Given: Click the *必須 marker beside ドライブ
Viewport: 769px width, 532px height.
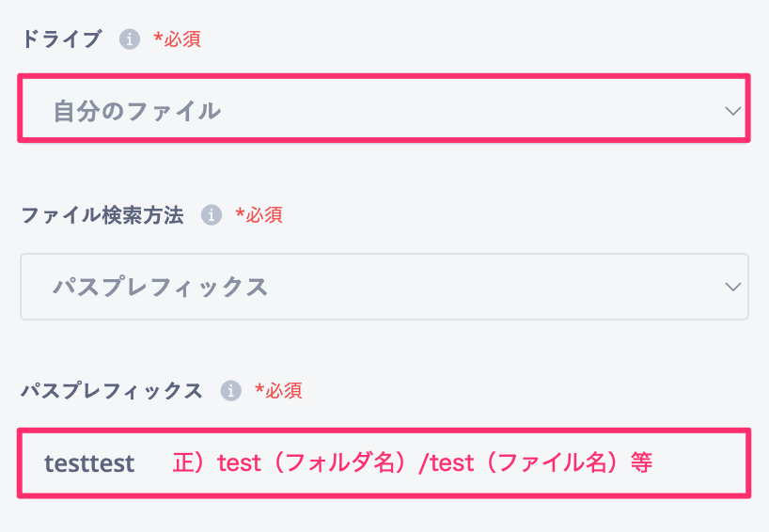Looking at the screenshot, I should click(x=177, y=39).
